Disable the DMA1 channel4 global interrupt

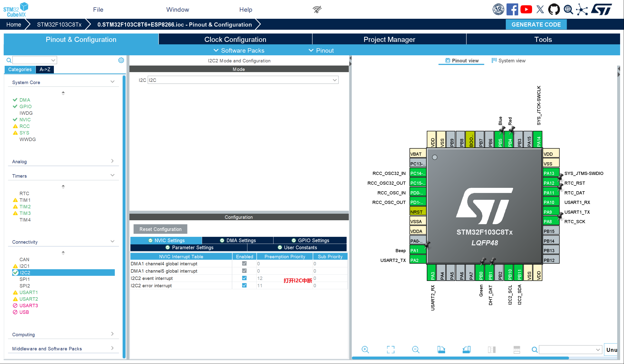coord(244,263)
